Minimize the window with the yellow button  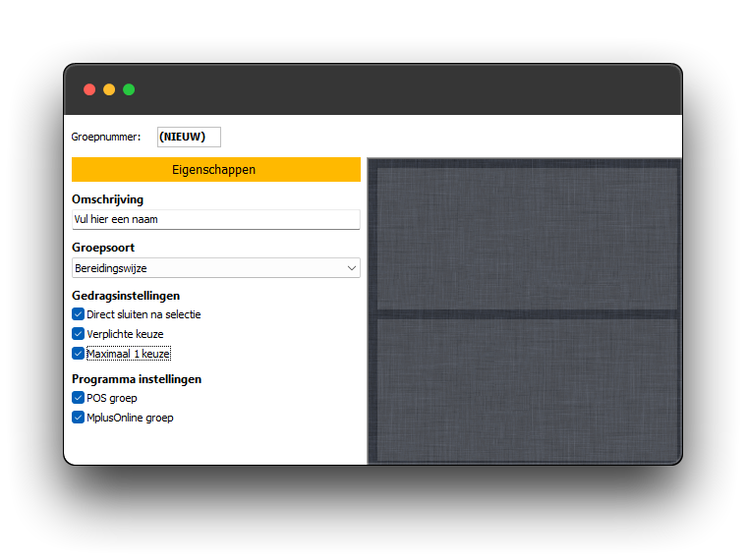[x=109, y=89]
